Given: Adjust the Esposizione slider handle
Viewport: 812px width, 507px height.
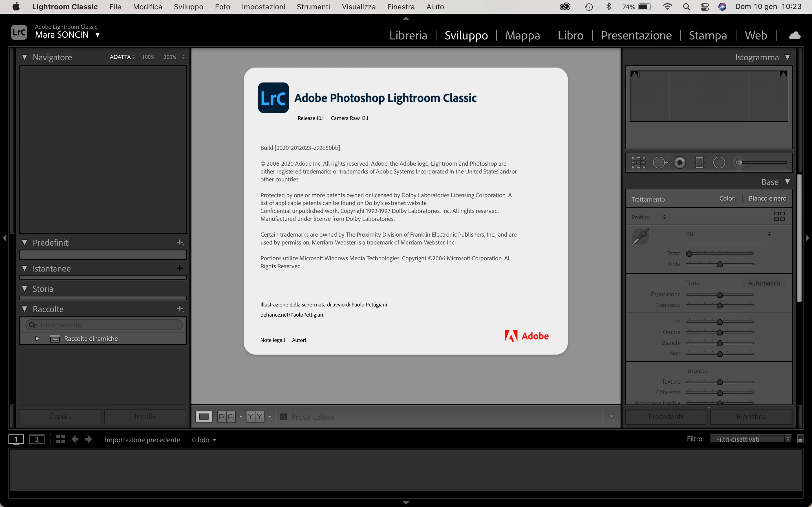Looking at the screenshot, I should [720, 295].
